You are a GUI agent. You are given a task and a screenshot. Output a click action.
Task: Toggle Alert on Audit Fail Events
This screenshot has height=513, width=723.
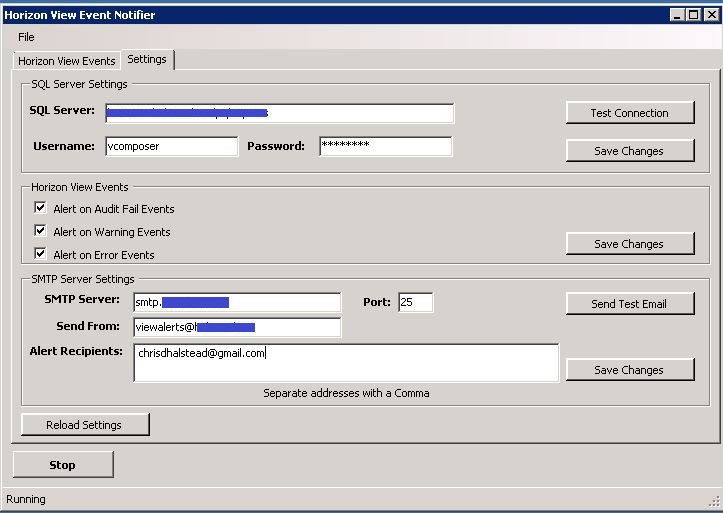(x=41, y=208)
